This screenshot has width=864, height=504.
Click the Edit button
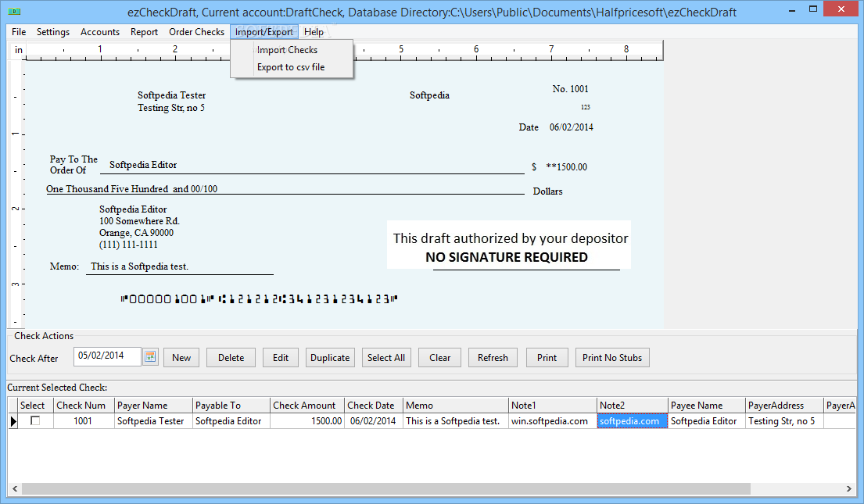pyautogui.click(x=281, y=357)
